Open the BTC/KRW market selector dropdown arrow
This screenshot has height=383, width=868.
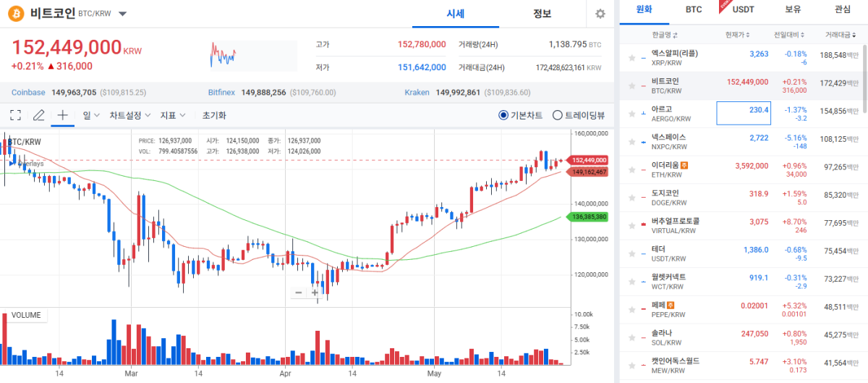point(122,14)
